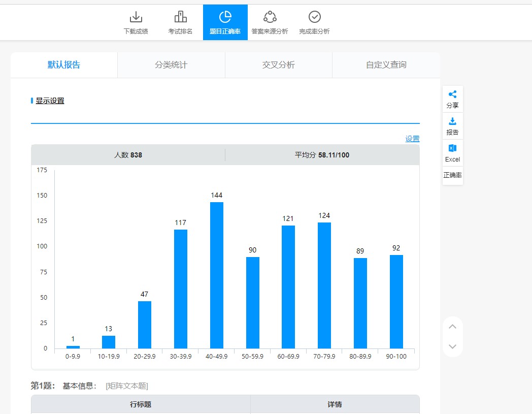The width and height of the screenshot is (532, 414).
Task: Click the 设置 link above chart
Action: 412,139
